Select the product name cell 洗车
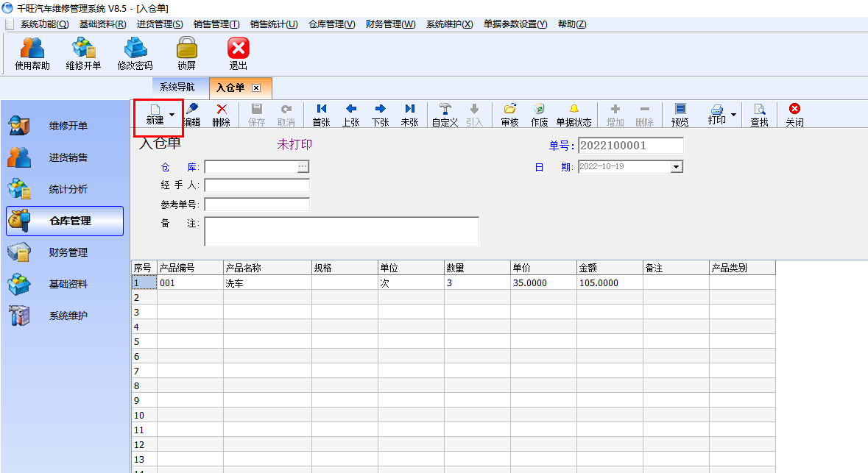Image resolution: width=868 pixels, height=473 pixels. pyautogui.click(x=267, y=282)
